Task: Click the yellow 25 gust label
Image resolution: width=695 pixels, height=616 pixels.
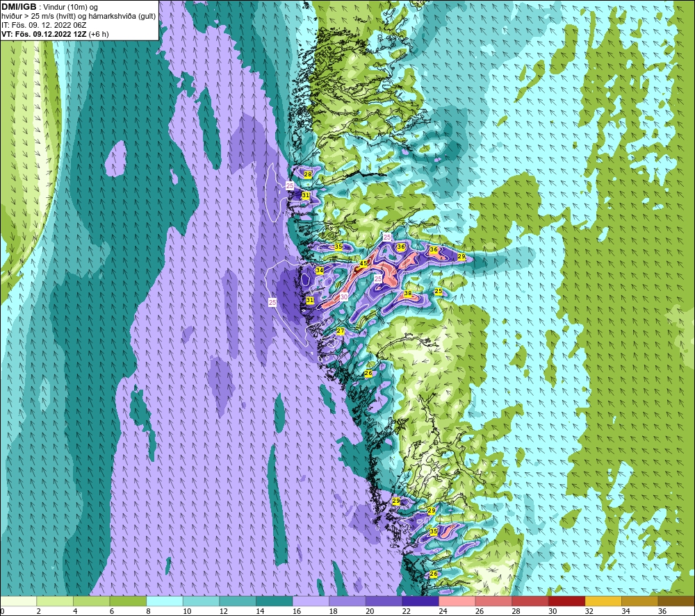Action: (439, 292)
